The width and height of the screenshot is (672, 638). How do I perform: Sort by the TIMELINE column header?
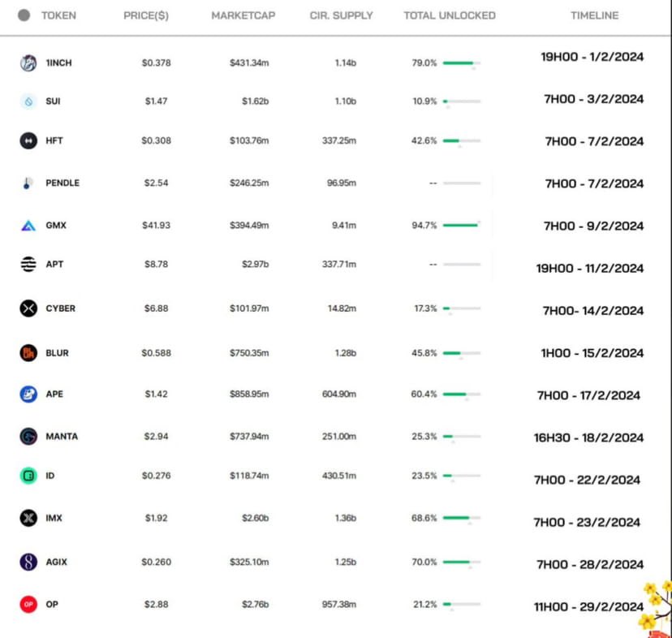click(594, 15)
